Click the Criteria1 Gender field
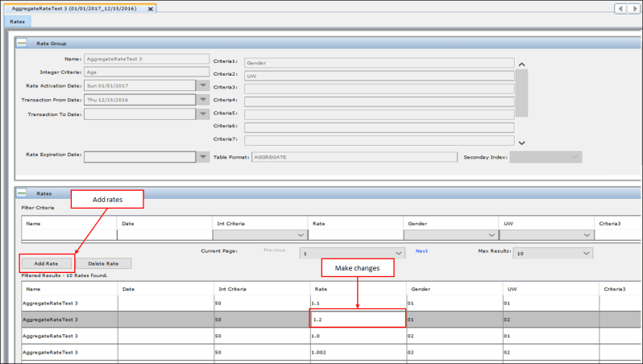643x364 pixels. (380, 63)
